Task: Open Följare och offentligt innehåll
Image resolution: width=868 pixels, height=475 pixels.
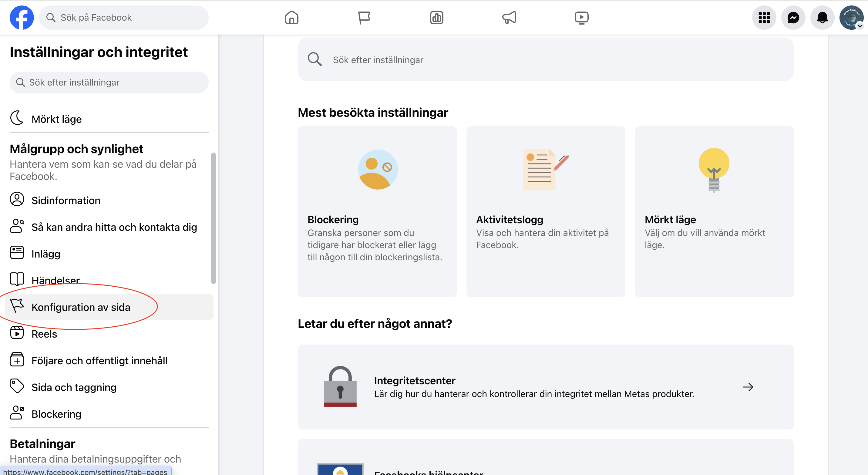Action: 99,360
